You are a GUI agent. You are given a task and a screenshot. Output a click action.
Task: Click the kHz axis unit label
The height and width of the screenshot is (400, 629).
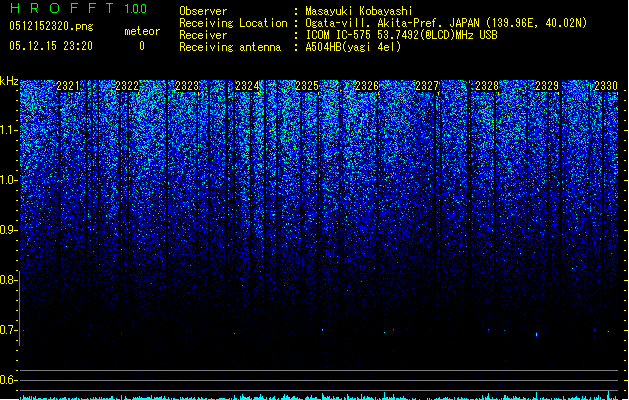pyautogui.click(x=9, y=81)
